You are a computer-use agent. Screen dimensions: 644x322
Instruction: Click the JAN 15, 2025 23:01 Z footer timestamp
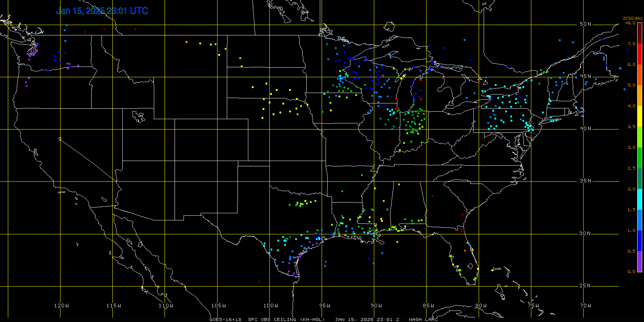click(x=367, y=319)
